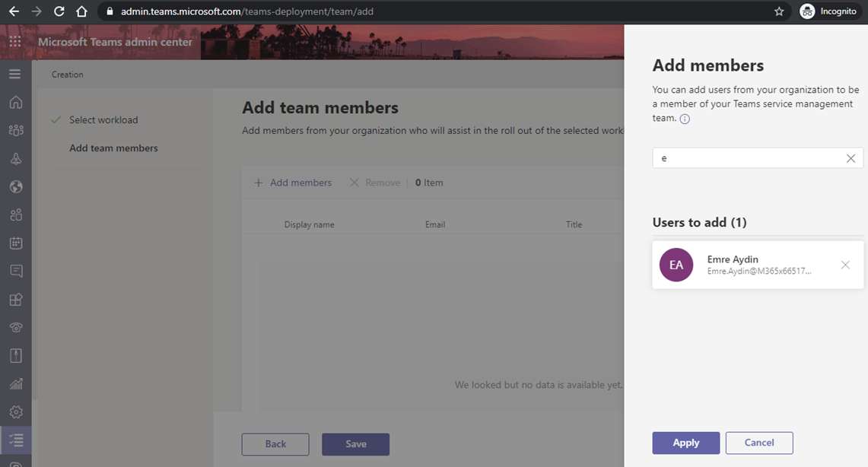The width and height of the screenshot is (868, 467).
Task: Click the Display name column header
Action: coord(310,224)
